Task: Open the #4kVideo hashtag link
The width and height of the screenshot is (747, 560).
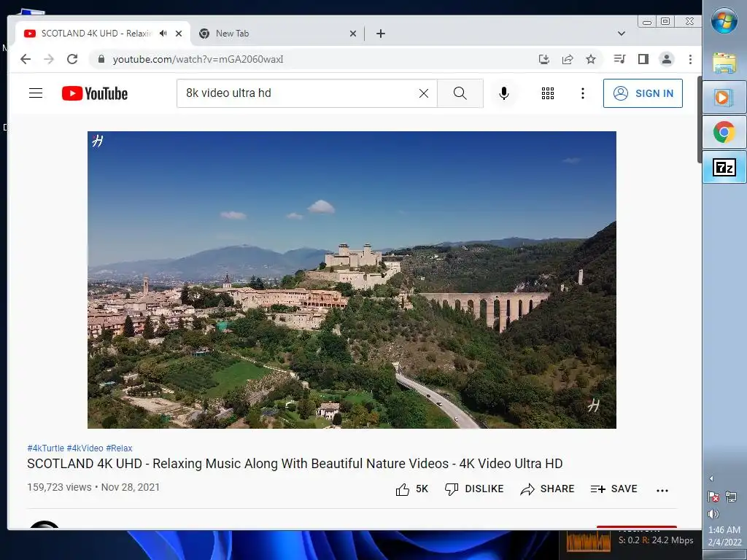Action: pos(85,448)
